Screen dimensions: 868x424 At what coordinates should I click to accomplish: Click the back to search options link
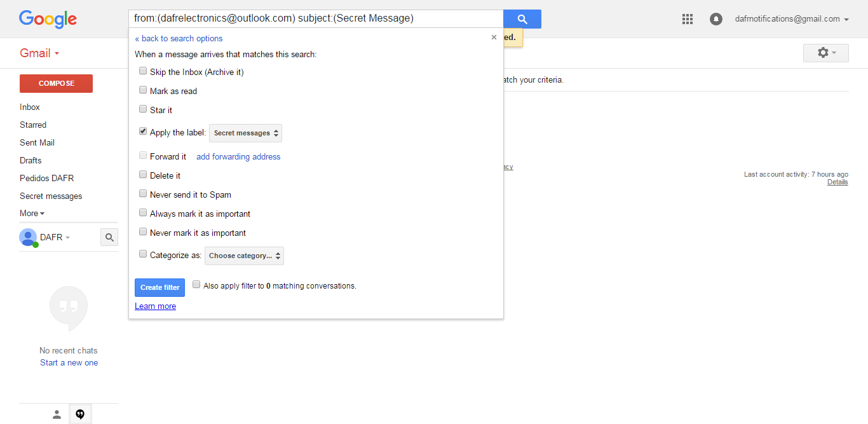[x=179, y=39]
